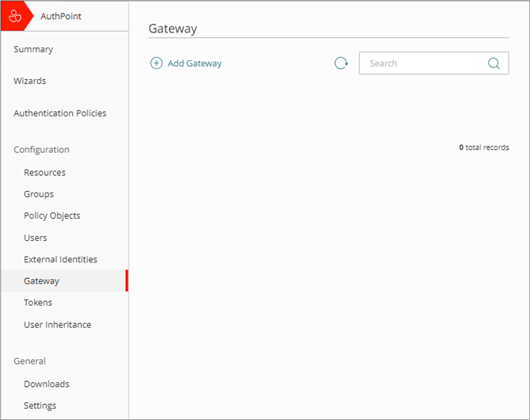Open the Settings page

click(40, 406)
